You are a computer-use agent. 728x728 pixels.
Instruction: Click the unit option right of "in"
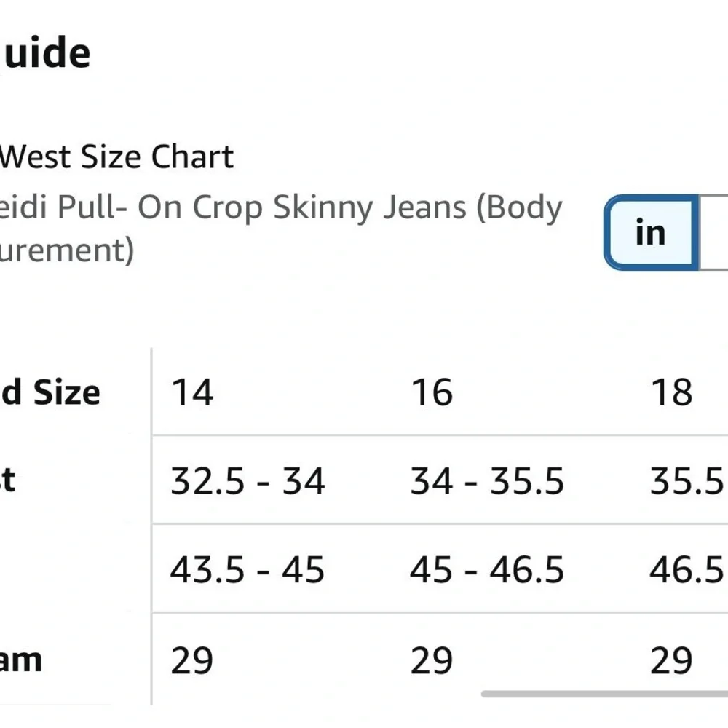(x=715, y=233)
